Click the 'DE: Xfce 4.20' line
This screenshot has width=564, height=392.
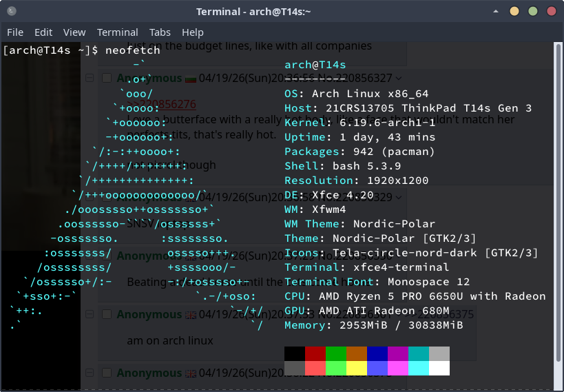coord(329,195)
